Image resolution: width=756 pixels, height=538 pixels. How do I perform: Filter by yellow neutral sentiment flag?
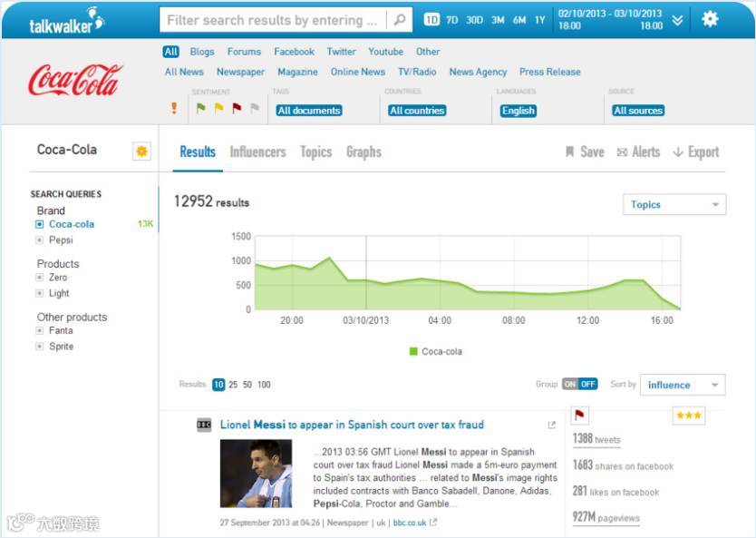pyautogui.click(x=218, y=108)
